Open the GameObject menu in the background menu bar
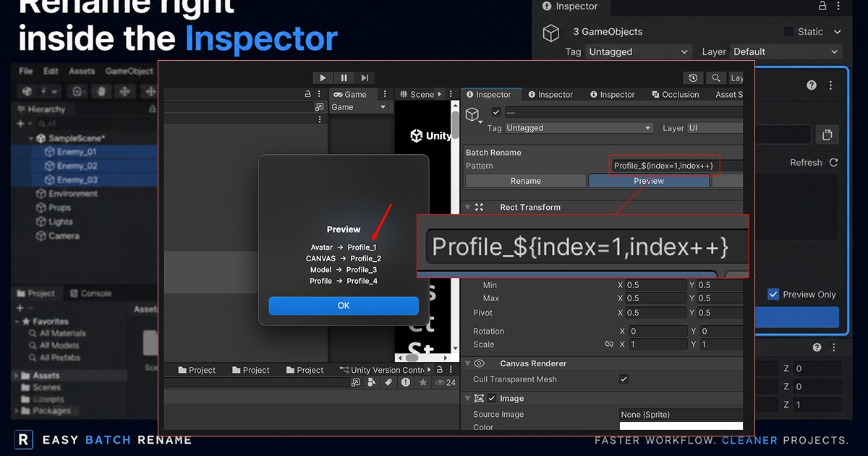Screen dimensions: 868x456 point(129,71)
